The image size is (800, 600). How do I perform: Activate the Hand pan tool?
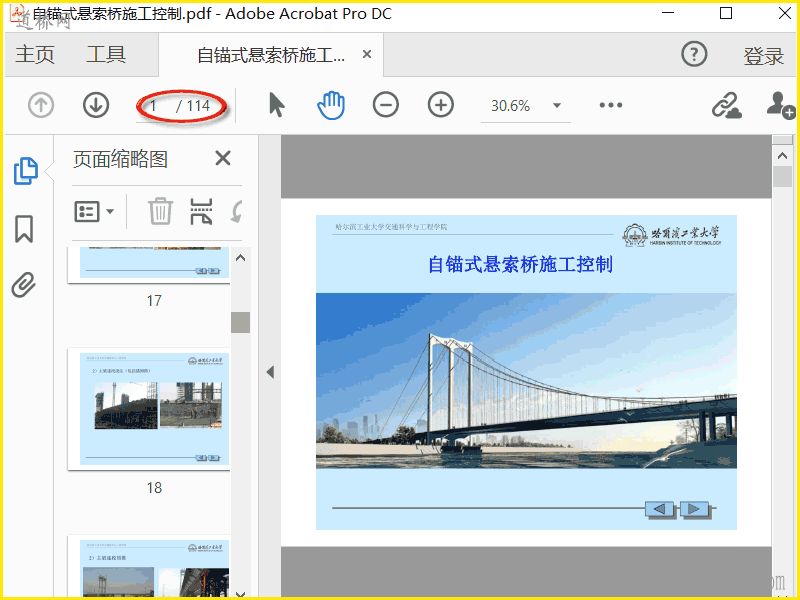click(x=330, y=105)
